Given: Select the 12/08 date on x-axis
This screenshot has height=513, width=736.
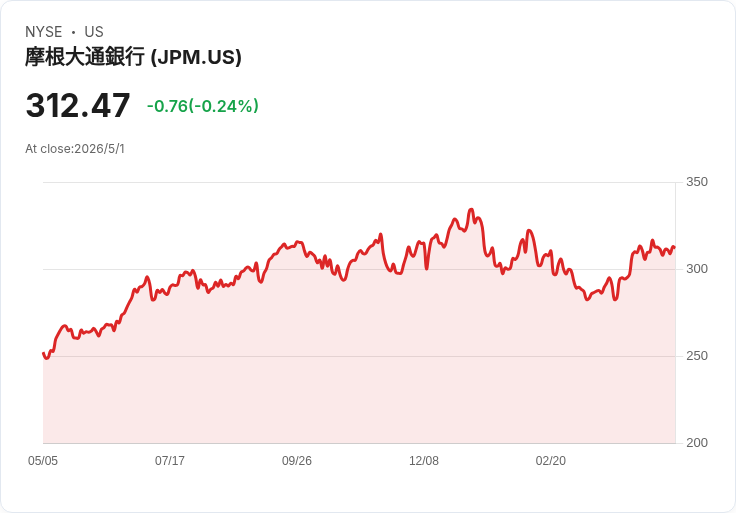Looking at the screenshot, I should pyautogui.click(x=424, y=461).
